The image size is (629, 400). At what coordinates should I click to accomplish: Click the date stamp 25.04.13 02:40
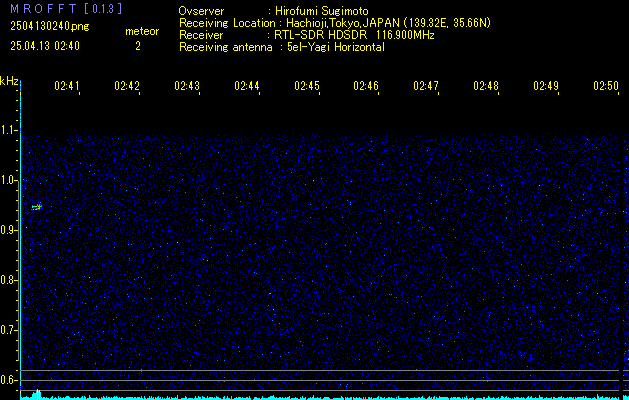(45, 46)
